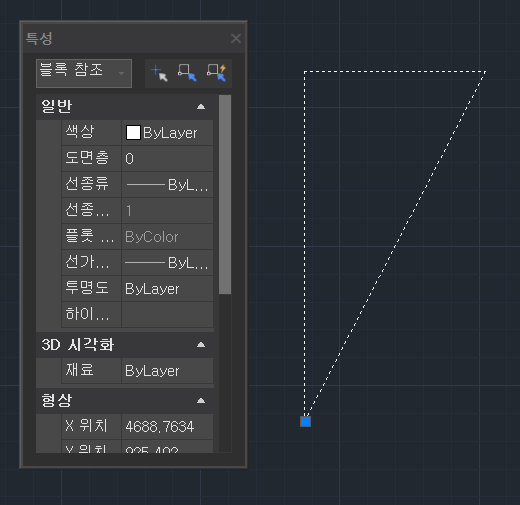Close the 특성 properties panel
Screen dimensions: 520x505
pos(236,38)
